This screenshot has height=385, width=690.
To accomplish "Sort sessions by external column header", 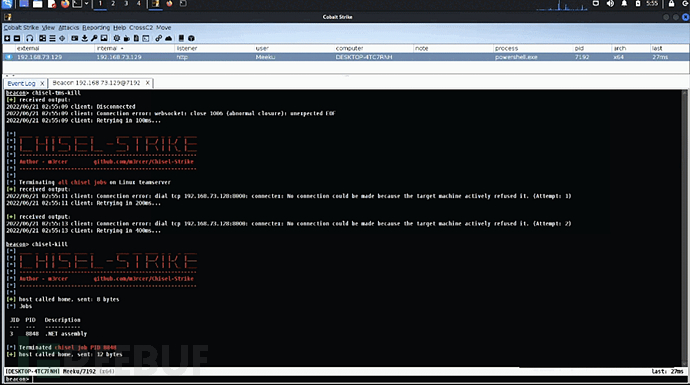I will pyautogui.click(x=55, y=48).
